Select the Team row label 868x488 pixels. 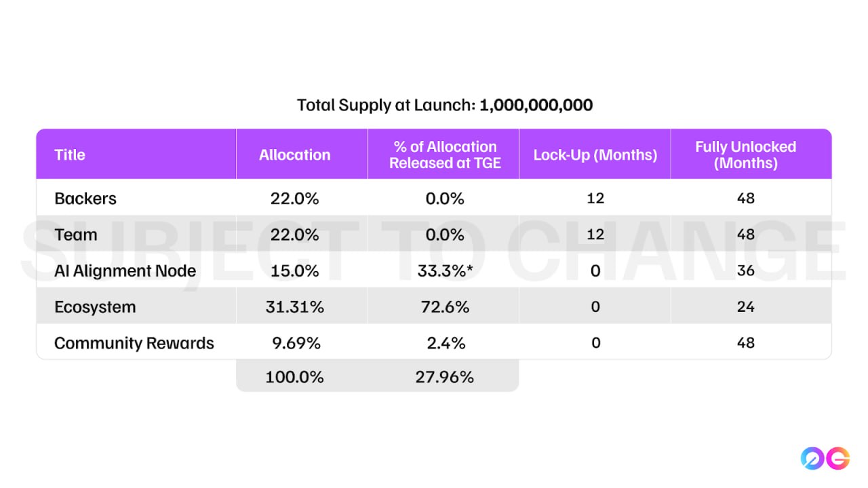76,235
